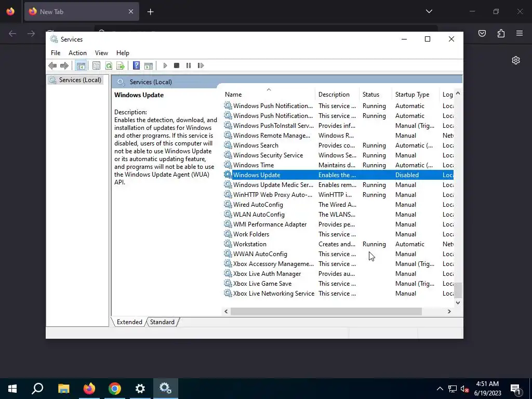This screenshot has height=399, width=532.
Task: Click the horizontal scrollbar left arrow
Action: point(227,312)
